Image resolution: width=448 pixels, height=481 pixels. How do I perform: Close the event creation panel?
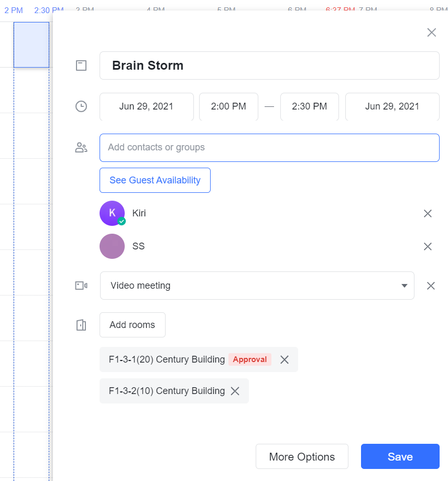tap(431, 32)
